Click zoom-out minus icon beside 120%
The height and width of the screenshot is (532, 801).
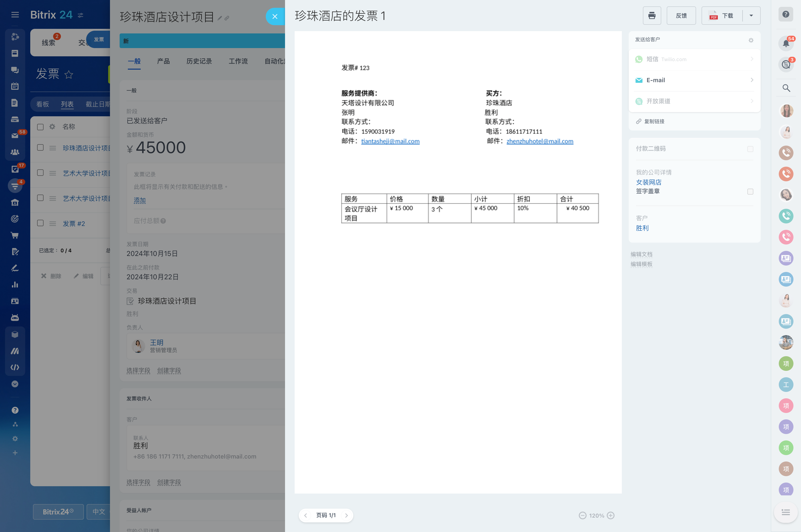click(582, 515)
